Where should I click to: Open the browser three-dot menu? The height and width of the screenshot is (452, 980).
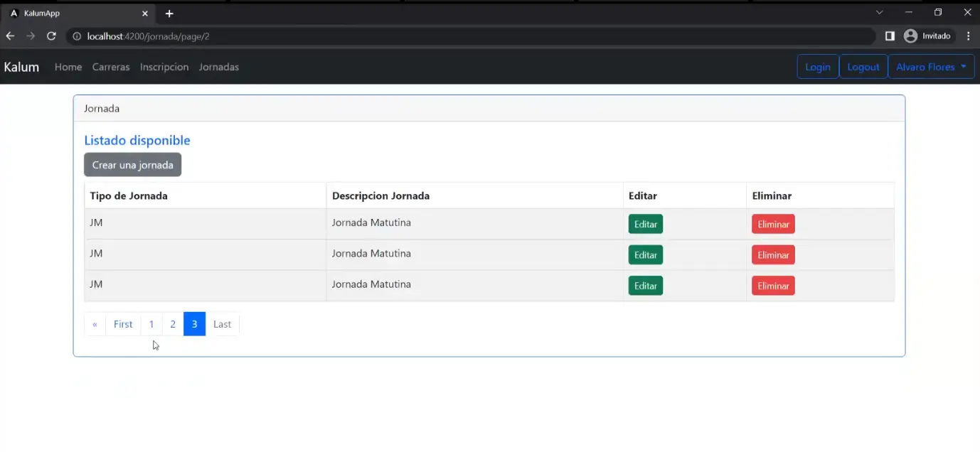point(969,36)
